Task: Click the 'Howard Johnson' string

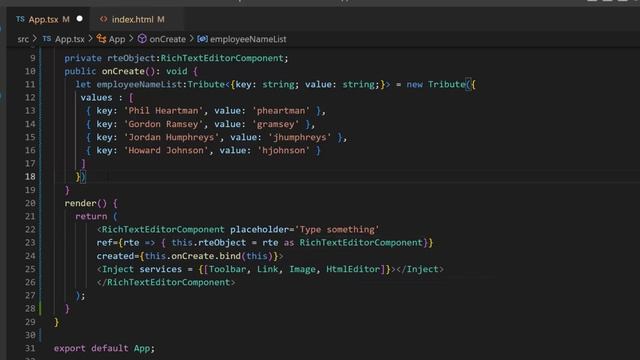Action: click(166, 150)
